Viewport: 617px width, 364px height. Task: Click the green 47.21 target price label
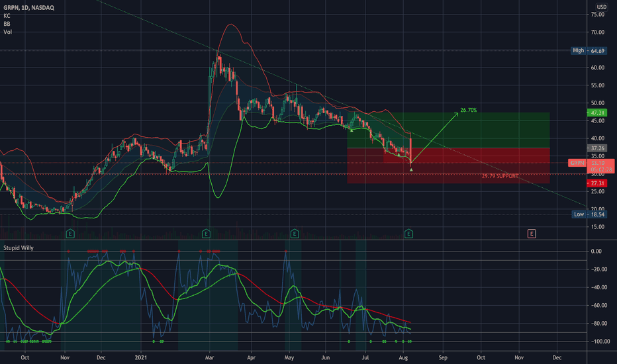point(596,113)
